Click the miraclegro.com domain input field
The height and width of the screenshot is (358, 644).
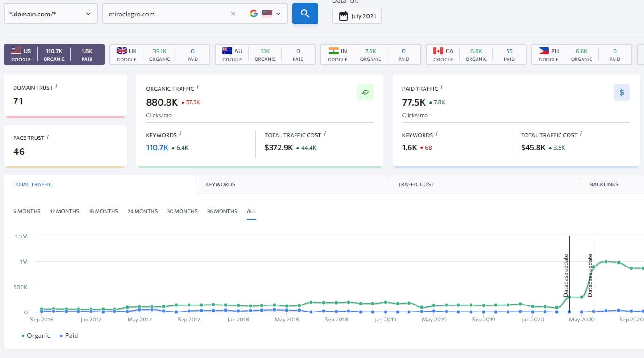click(167, 14)
